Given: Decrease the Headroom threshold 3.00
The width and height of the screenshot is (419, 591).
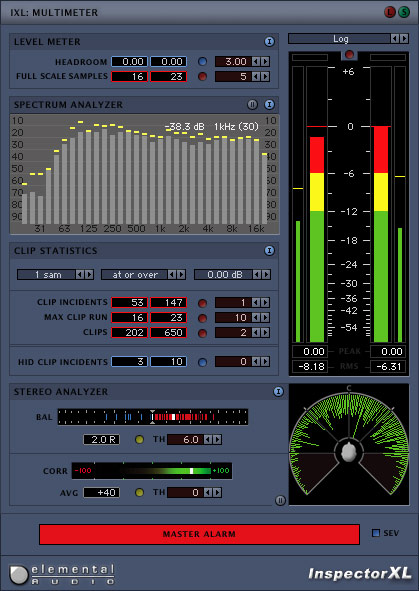Looking at the screenshot, I should point(256,61).
